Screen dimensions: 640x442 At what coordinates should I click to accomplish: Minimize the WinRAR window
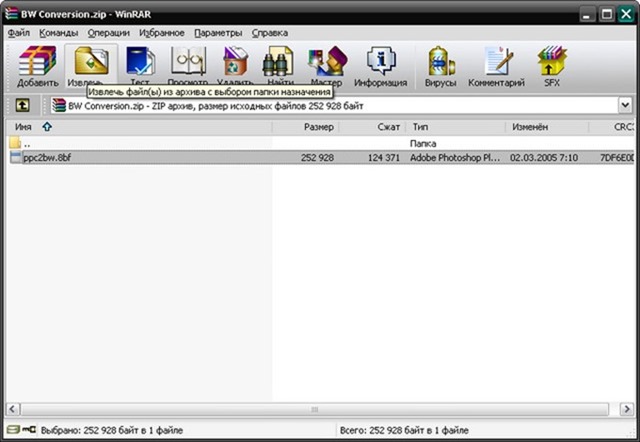pos(587,15)
